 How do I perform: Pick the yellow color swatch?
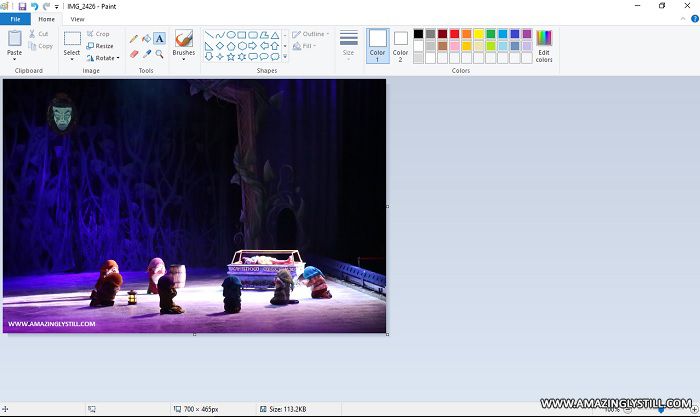479,34
